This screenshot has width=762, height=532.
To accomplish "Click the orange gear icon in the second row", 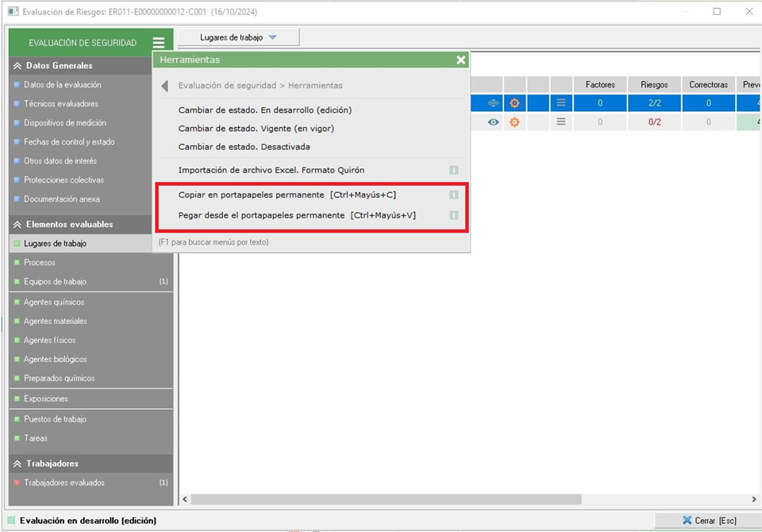I will click(514, 122).
